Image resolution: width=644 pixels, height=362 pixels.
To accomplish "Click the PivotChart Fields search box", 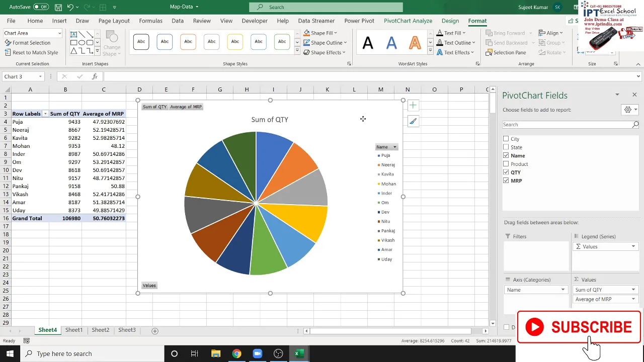I will coord(571,124).
